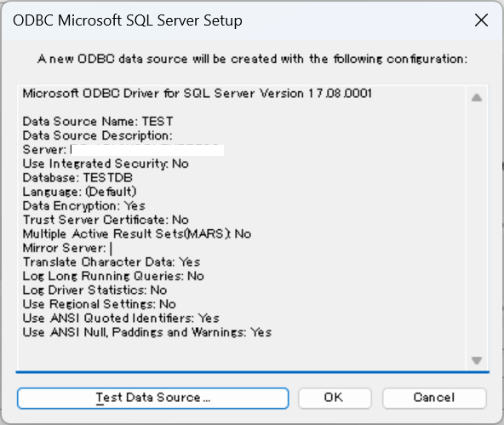Viewport: 504px width, 425px height.
Task: Click the scroll down arrow in configuration box
Action: click(x=477, y=360)
